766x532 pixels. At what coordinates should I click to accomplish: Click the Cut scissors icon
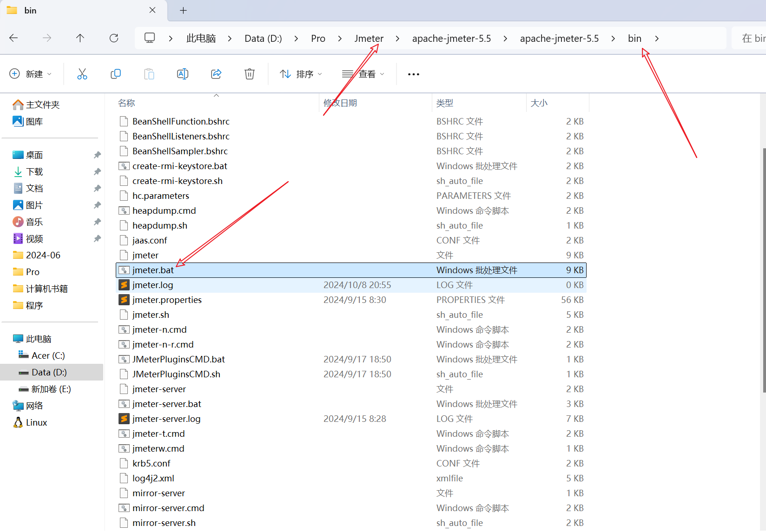point(82,74)
